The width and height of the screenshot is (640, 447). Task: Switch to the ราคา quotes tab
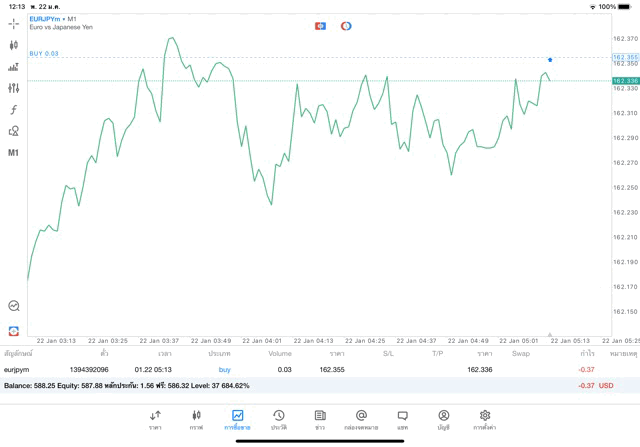pos(155,419)
